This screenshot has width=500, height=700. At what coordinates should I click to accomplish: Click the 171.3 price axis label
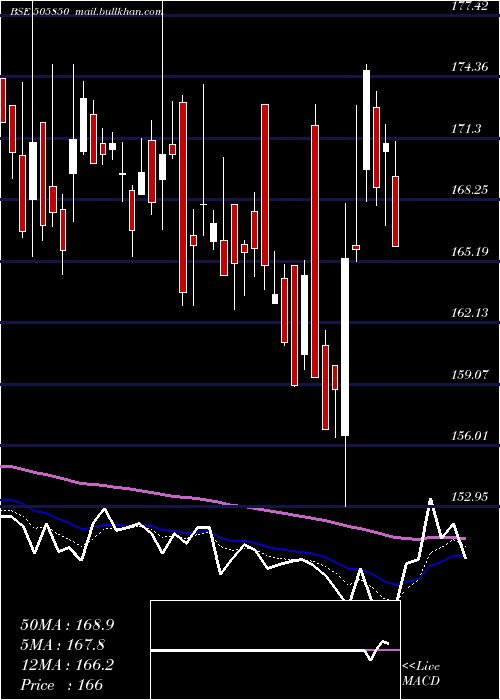pyautogui.click(x=467, y=129)
